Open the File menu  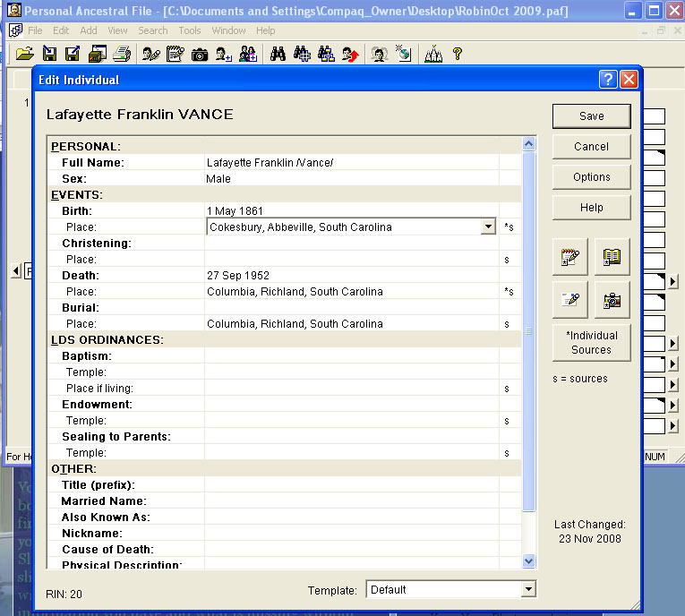tap(35, 30)
